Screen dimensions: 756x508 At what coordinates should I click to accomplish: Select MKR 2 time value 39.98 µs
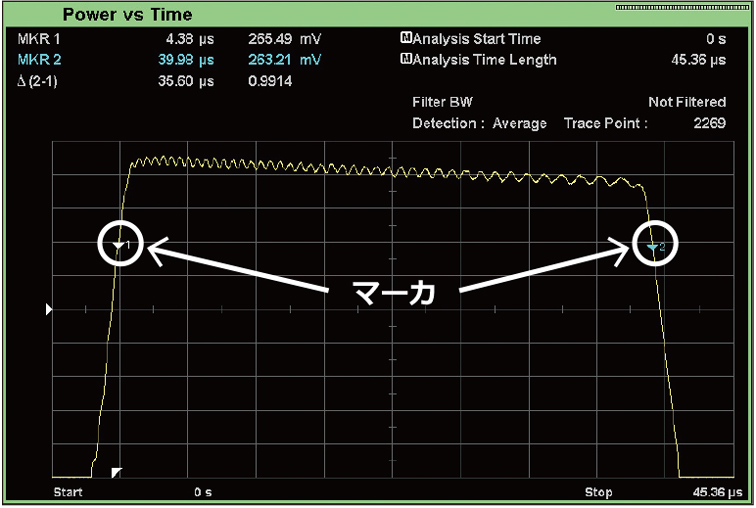pos(186,60)
